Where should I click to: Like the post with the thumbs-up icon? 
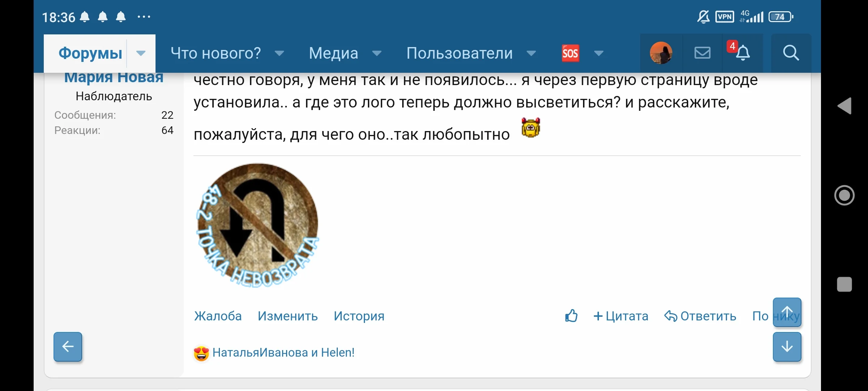click(x=571, y=316)
